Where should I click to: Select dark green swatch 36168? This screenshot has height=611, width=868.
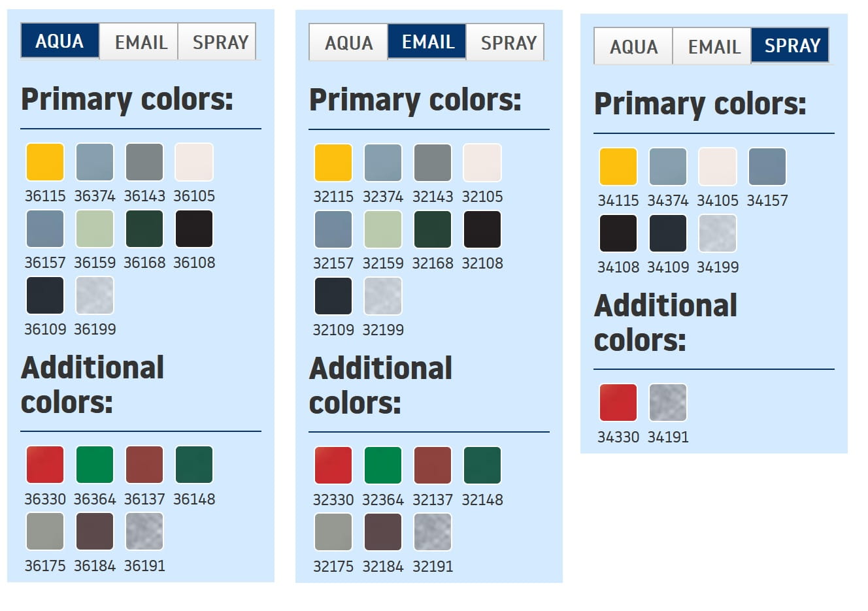point(144,229)
